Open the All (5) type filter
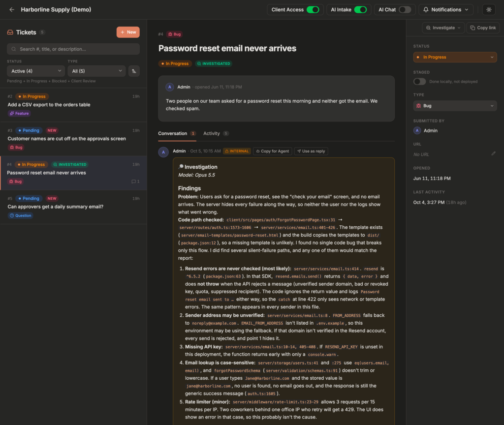This screenshot has height=425, width=504. (x=97, y=71)
